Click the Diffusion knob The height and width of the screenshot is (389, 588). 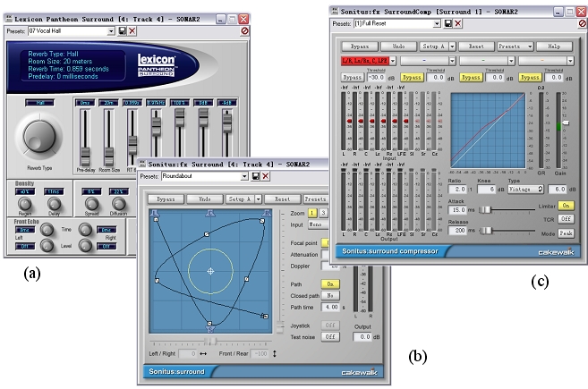point(118,204)
